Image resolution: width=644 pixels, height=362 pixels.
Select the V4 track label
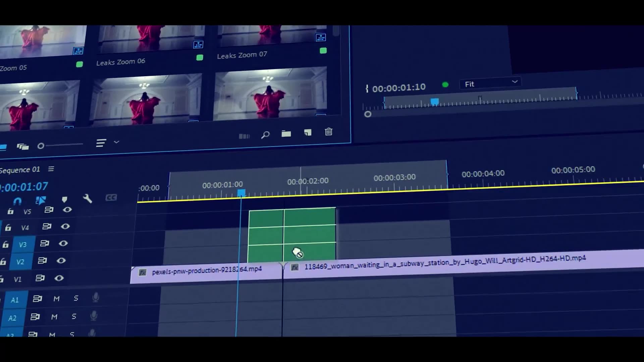coord(25,228)
